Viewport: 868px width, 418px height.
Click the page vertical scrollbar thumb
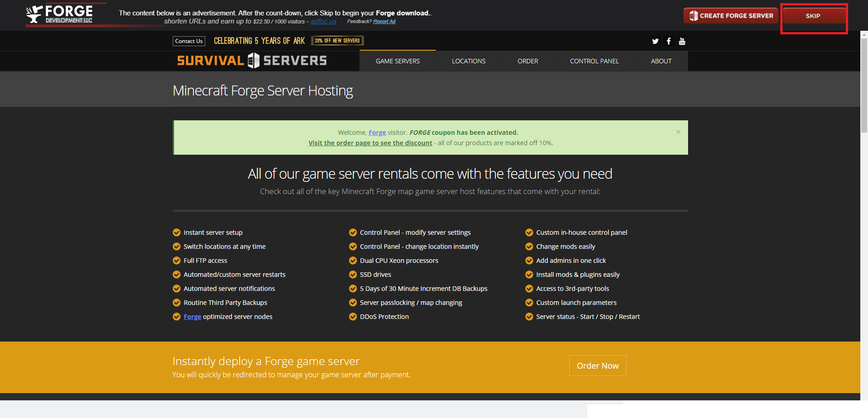tap(864, 85)
